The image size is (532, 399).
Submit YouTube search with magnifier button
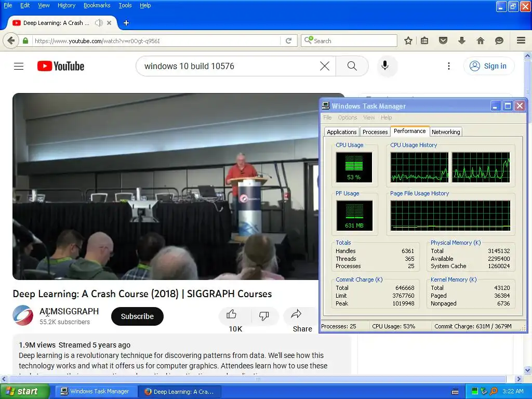(x=352, y=66)
